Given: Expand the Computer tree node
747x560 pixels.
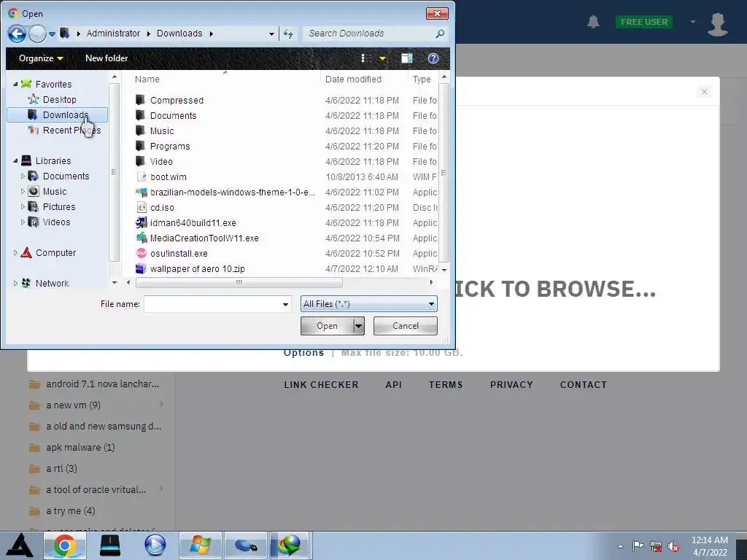Looking at the screenshot, I should pyautogui.click(x=15, y=252).
